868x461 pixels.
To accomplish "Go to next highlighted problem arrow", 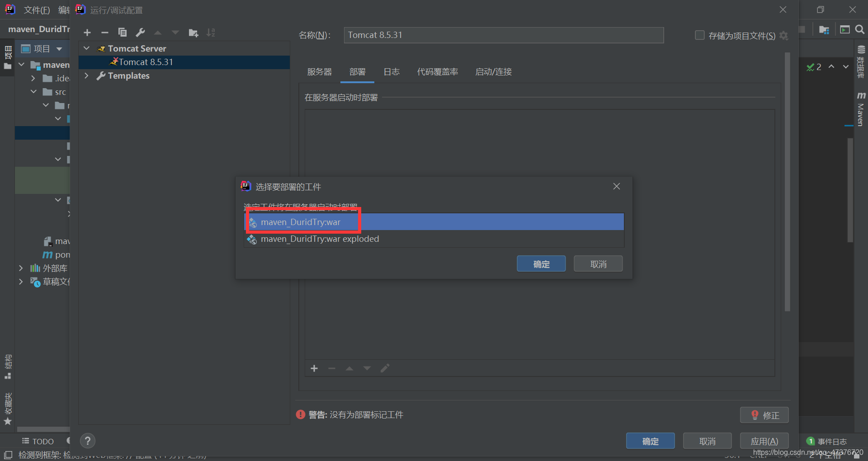I will click(x=846, y=67).
